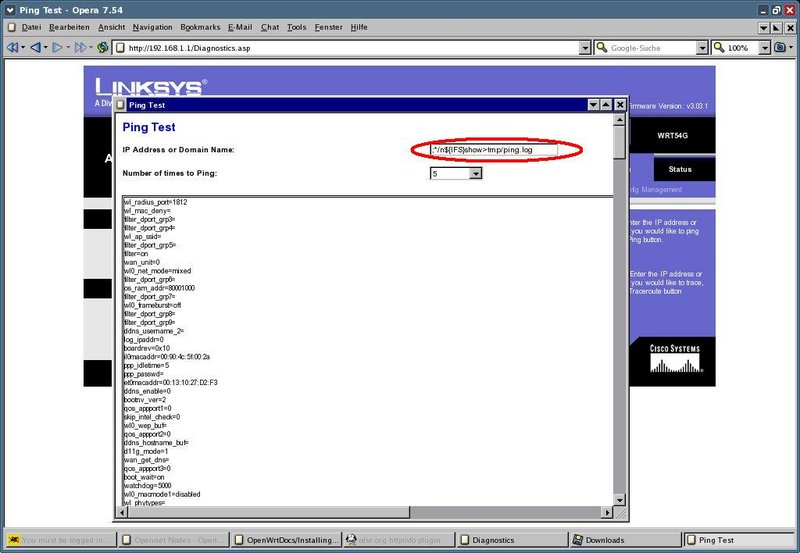
Task: Switch to OpenWrtDocs/Installing tab
Action: (287, 540)
